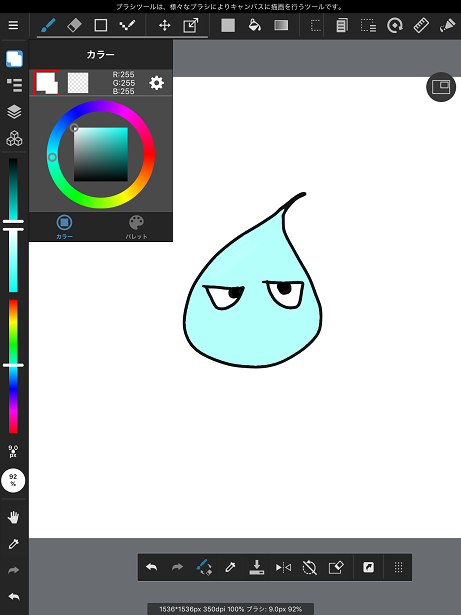Image resolution: width=461 pixels, height=615 pixels.
Task: Select the Eraser tool
Action: pos(74,25)
